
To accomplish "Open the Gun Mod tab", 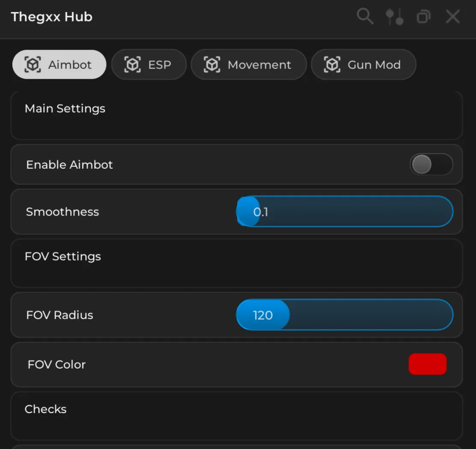I will click(x=363, y=64).
